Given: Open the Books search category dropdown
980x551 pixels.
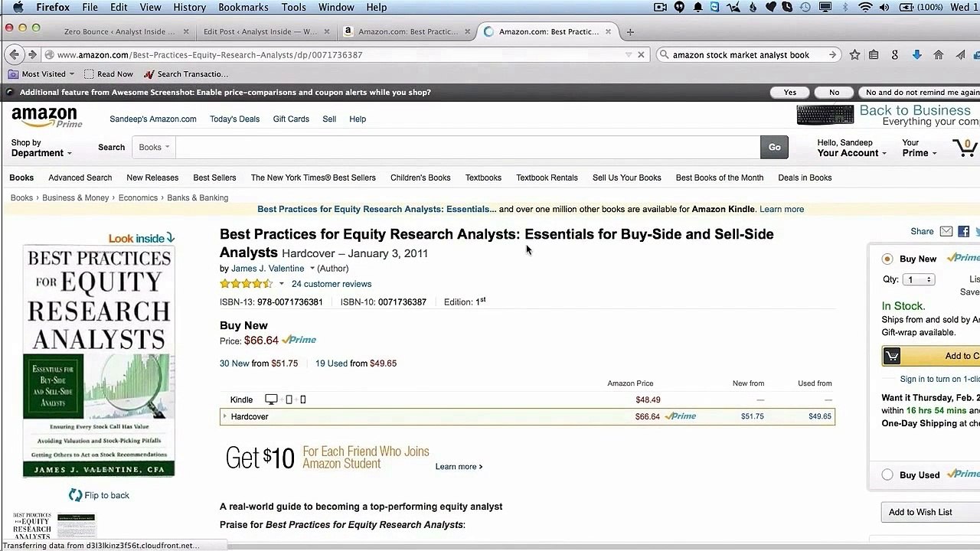Looking at the screenshot, I should (154, 147).
